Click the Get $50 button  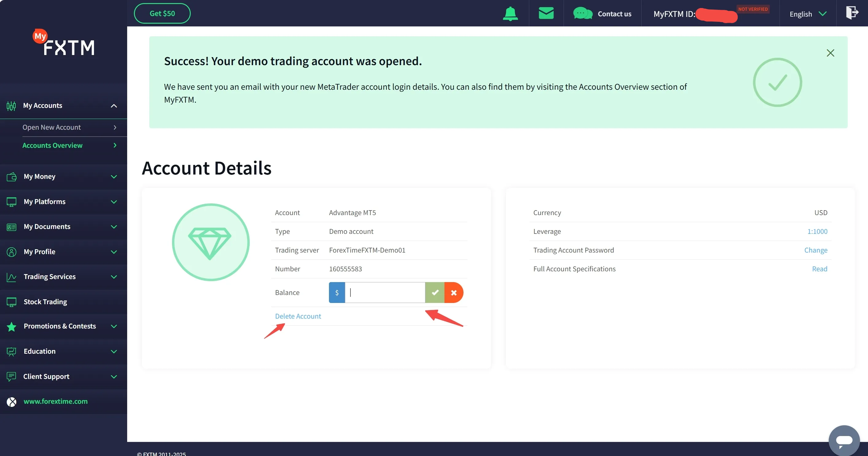tap(162, 14)
